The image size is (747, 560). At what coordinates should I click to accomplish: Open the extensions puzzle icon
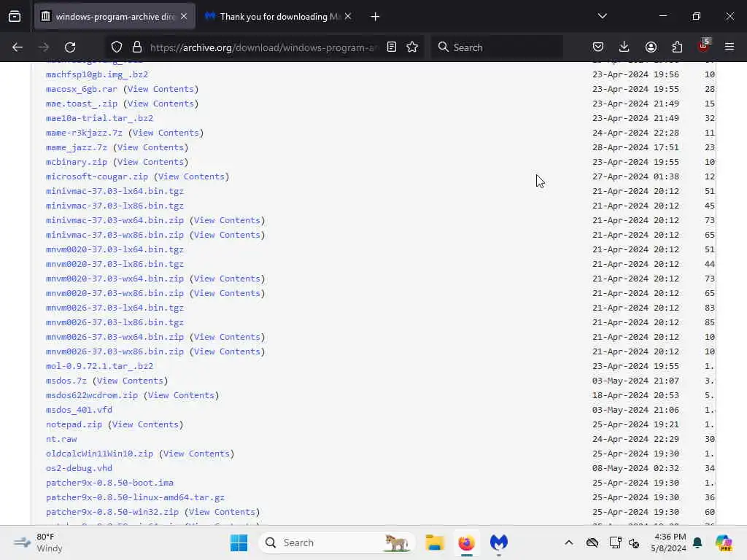click(x=677, y=47)
